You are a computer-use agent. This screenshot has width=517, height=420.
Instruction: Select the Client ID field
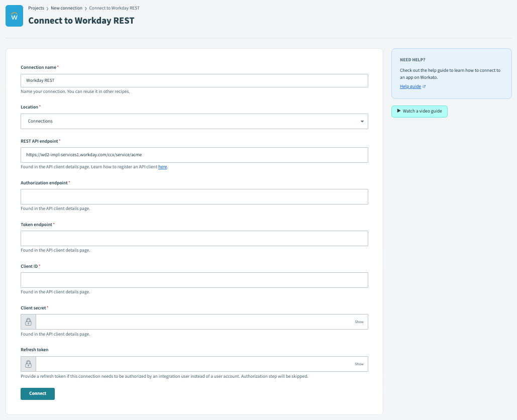(194, 280)
